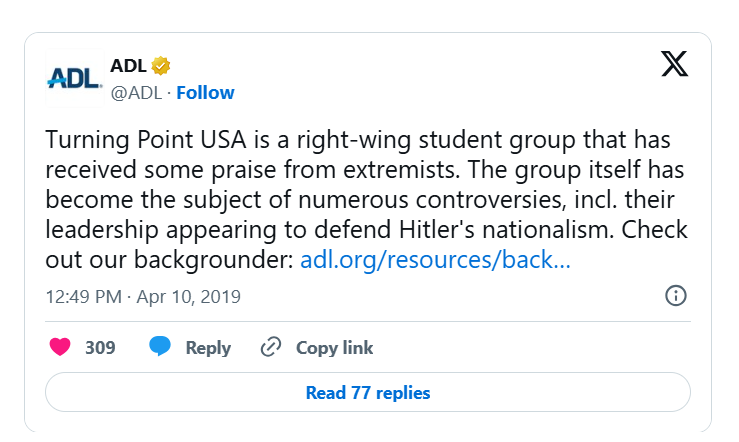This screenshot has height=442, width=739.
Task: Open the 12:49 PM · Apr 10, 2019 timestamp
Action: tap(143, 297)
